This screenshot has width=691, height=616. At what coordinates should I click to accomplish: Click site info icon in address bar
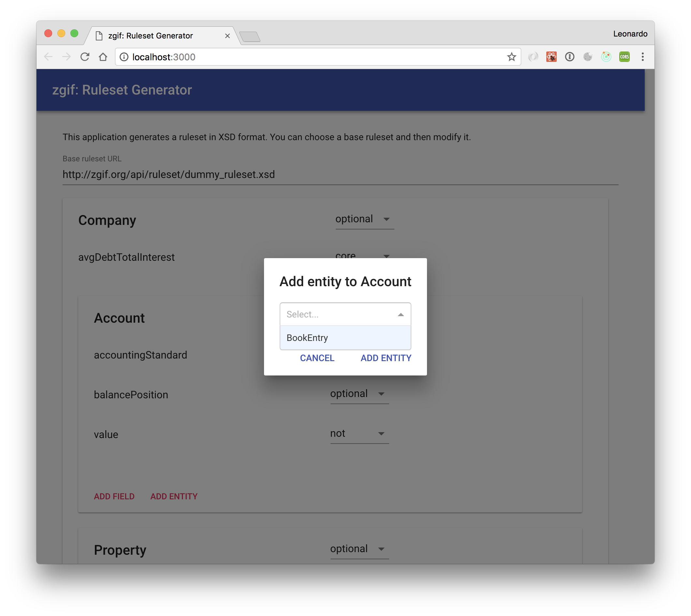pyautogui.click(x=124, y=57)
